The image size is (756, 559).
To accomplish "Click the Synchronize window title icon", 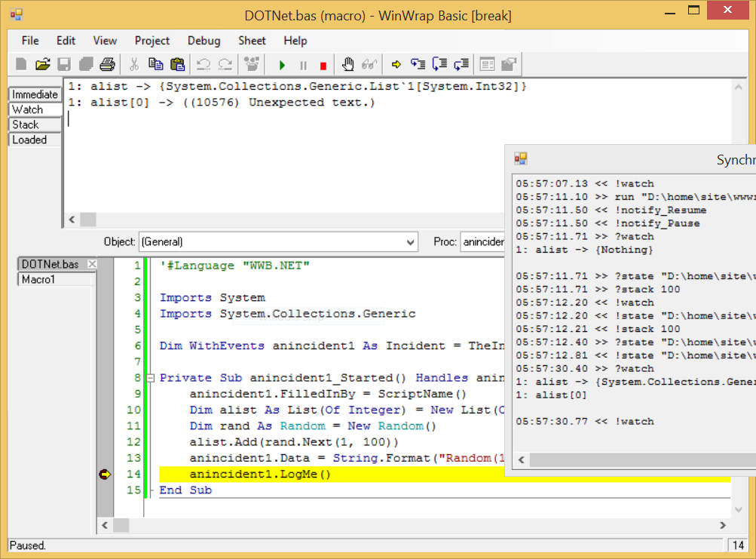I will (x=521, y=158).
